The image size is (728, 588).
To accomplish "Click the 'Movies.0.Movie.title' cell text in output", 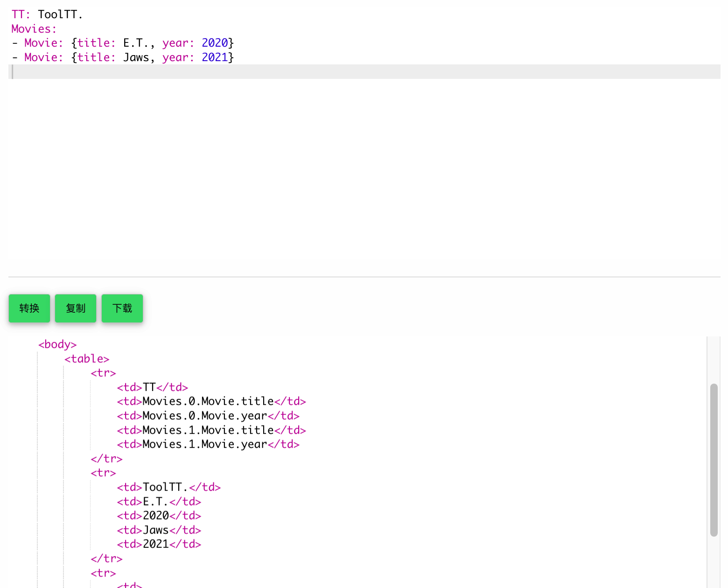I will [x=208, y=401].
